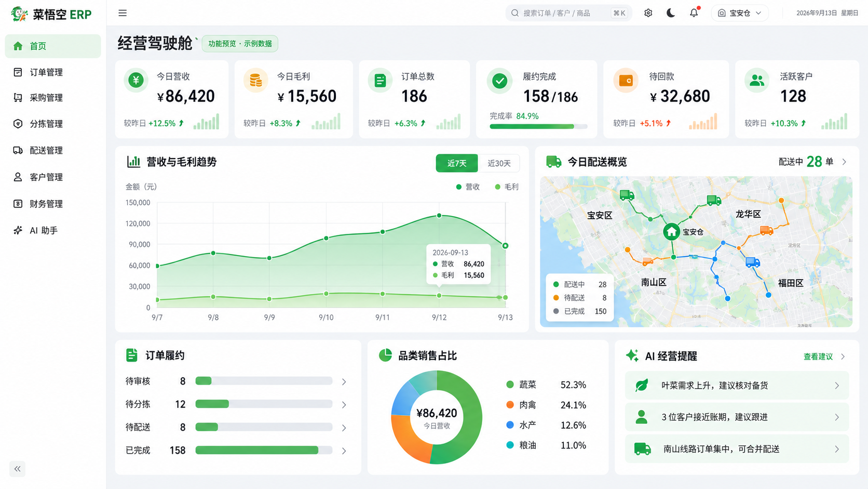The height and width of the screenshot is (489, 868).
Task: Open the settings gear icon
Action: tap(648, 13)
